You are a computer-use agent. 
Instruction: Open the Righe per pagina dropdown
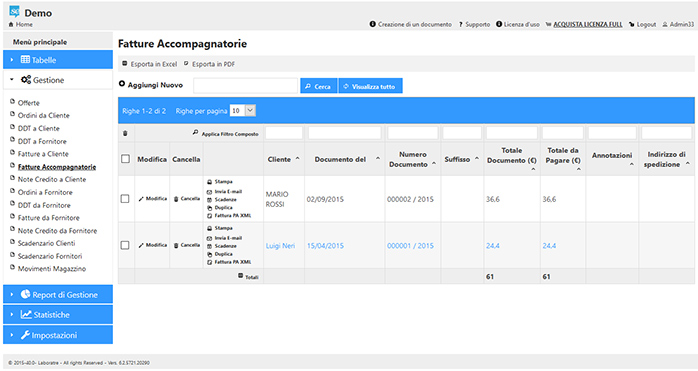tap(243, 110)
